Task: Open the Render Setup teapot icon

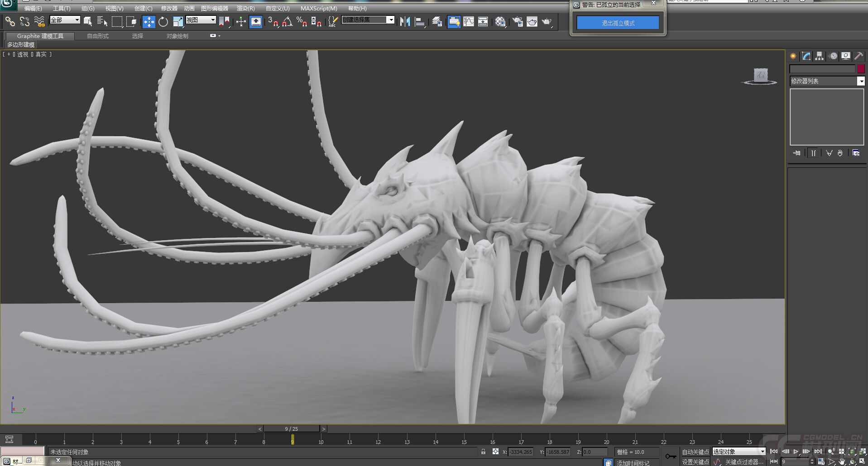Action: click(518, 21)
